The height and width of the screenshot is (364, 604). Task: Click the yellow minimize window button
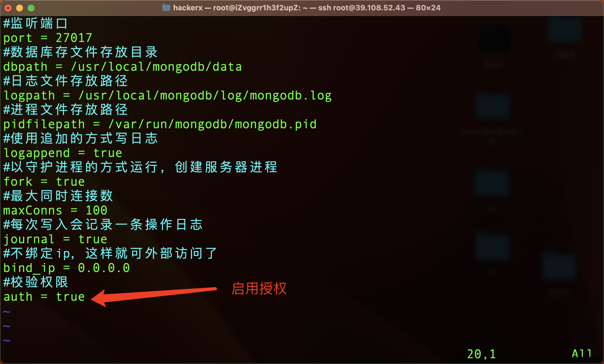click(x=20, y=8)
